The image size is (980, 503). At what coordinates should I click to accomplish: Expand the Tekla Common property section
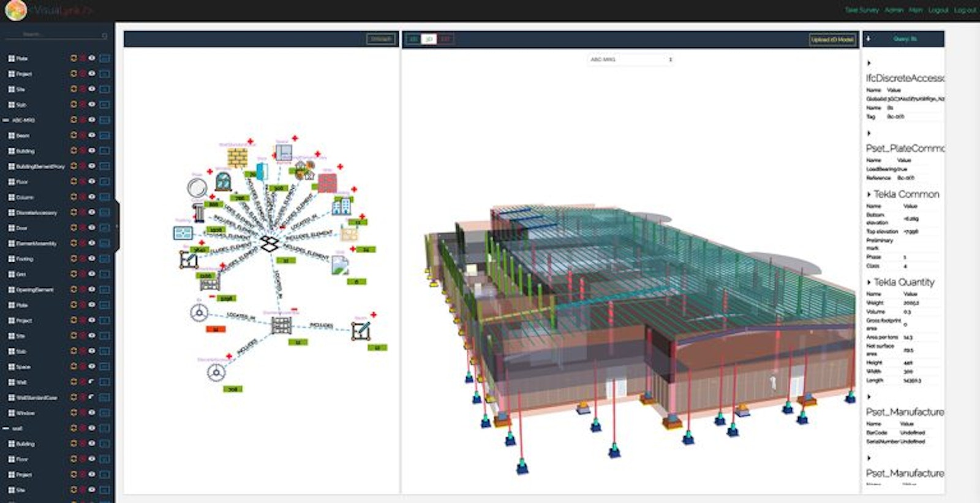click(869, 194)
